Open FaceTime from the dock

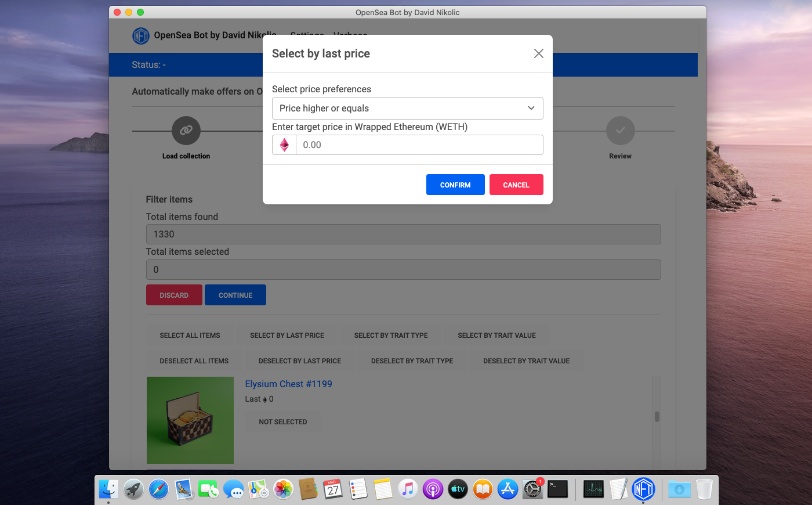click(x=208, y=489)
